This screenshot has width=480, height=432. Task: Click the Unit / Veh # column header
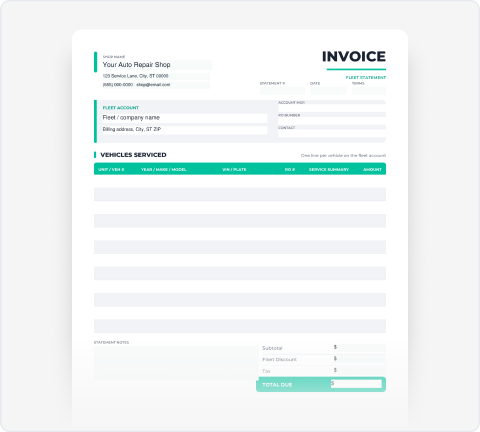(x=111, y=169)
